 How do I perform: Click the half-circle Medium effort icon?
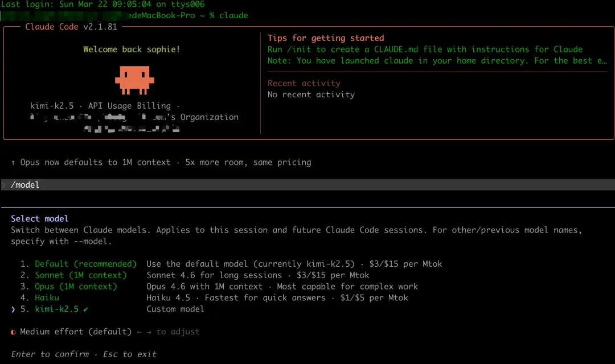coord(13,332)
